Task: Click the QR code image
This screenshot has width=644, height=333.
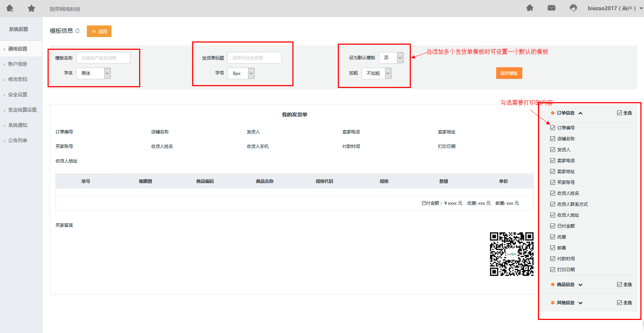Action: (511, 254)
